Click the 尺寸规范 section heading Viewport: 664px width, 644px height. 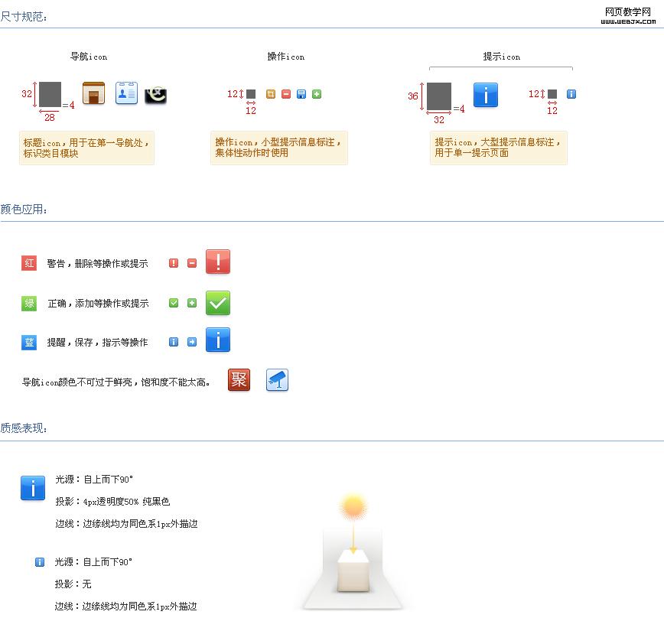(x=24, y=16)
